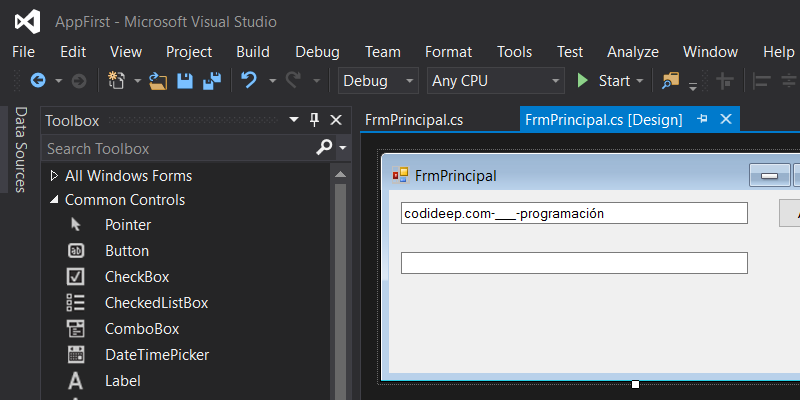
Task: Click the New Project toolbar icon
Action: pyautogui.click(x=116, y=81)
